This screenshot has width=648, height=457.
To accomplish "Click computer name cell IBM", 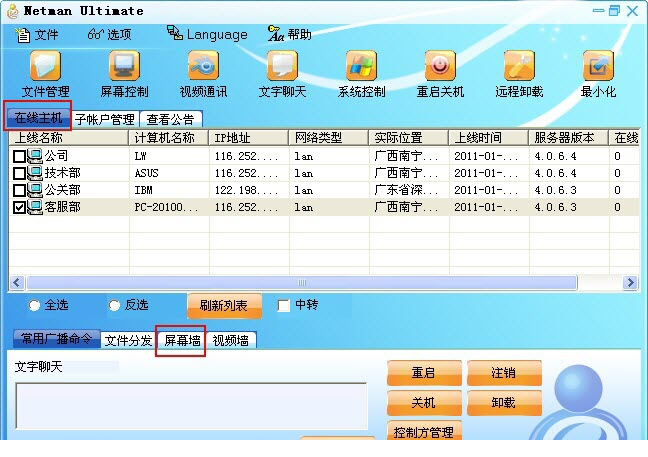I will point(143,190).
